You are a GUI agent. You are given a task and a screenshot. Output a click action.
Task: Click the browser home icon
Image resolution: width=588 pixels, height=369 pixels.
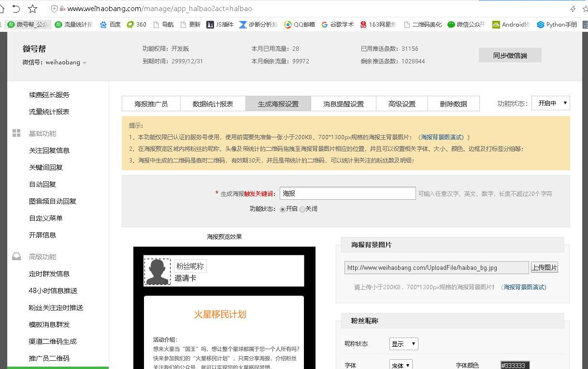pos(1,9)
